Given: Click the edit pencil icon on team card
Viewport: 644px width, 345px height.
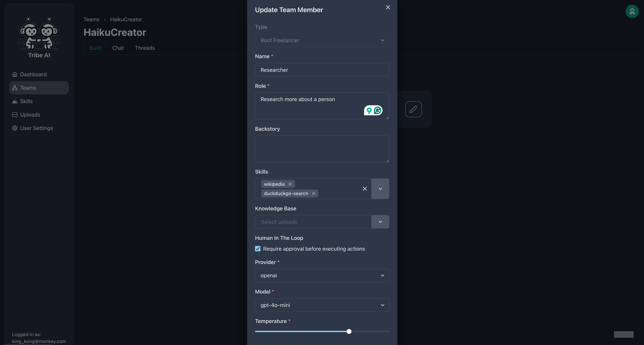Looking at the screenshot, I should tap(413, 109).
